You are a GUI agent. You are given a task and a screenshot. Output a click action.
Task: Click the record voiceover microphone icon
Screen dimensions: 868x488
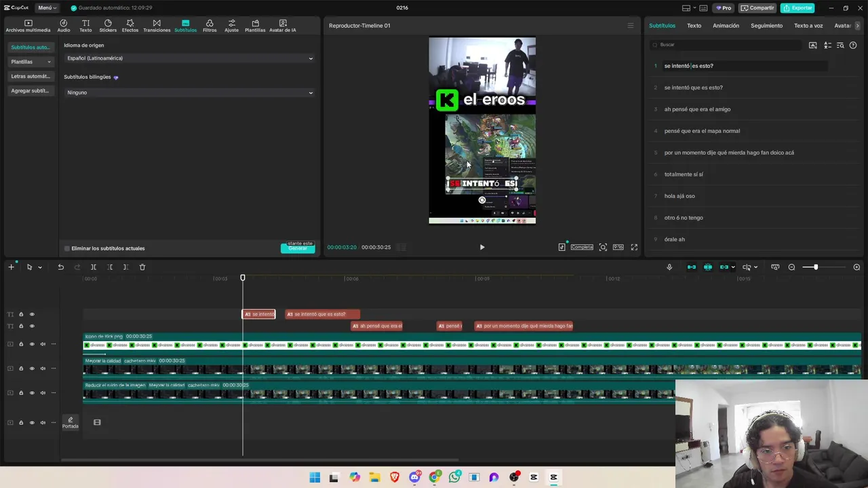[669, 267]
